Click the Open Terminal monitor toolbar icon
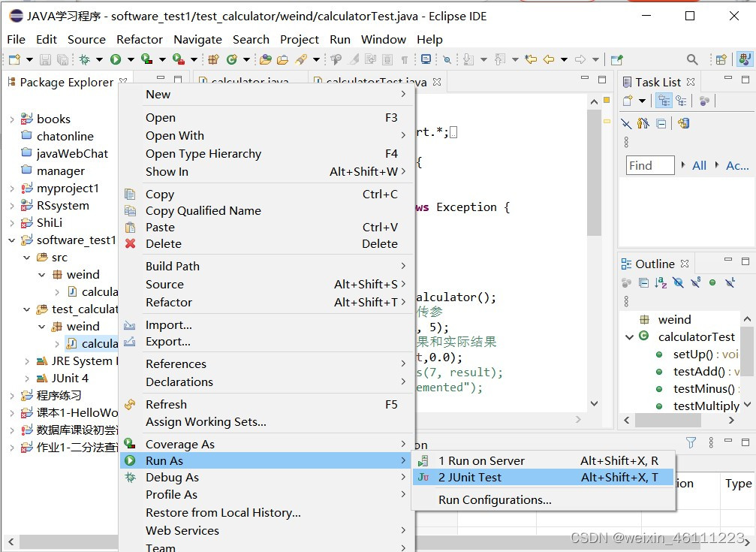 426,59
